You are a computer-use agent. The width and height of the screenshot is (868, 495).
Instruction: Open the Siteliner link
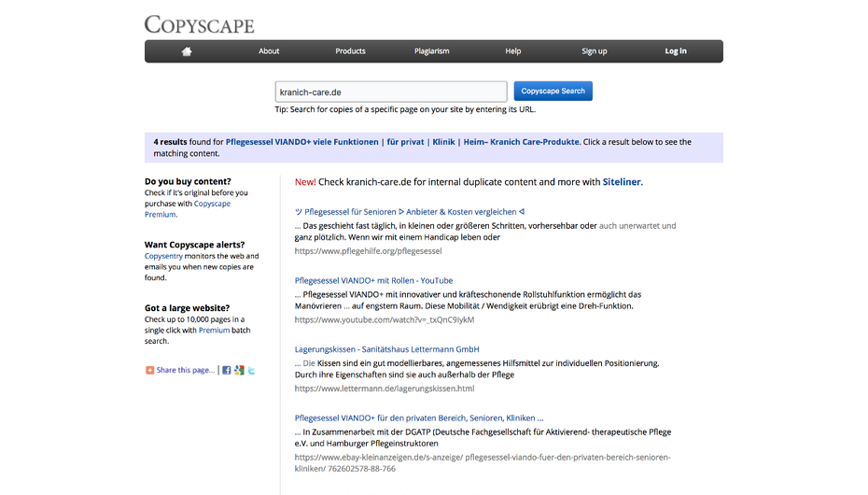[621, 181]
